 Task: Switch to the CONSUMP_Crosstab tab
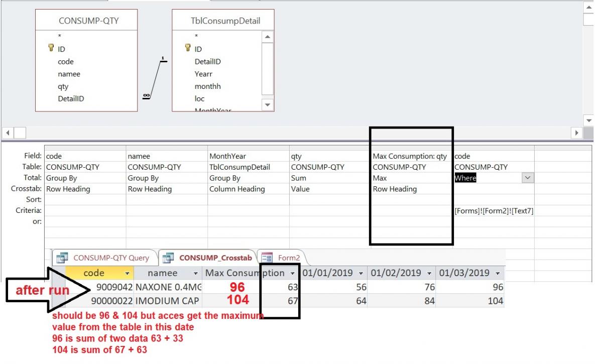click(x=208, y=258)
